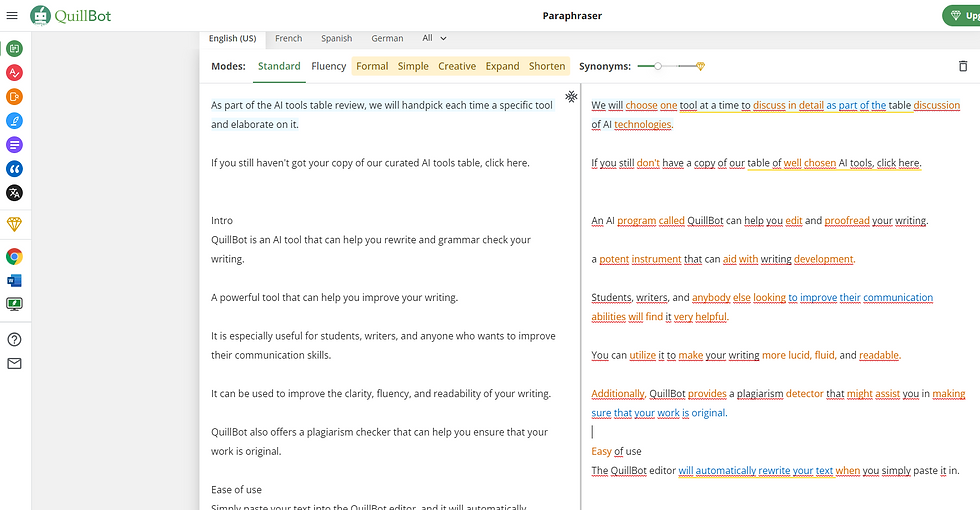Click the word 'communication' in the output

click(x=898, y=298)
